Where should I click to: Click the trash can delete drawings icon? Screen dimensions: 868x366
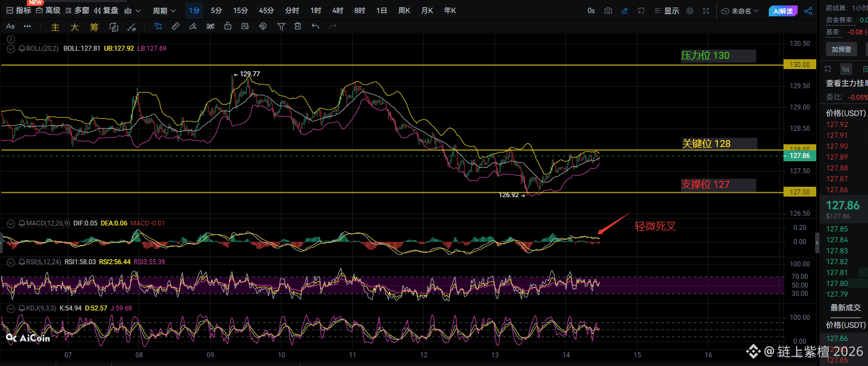click(x=298, y=27)
